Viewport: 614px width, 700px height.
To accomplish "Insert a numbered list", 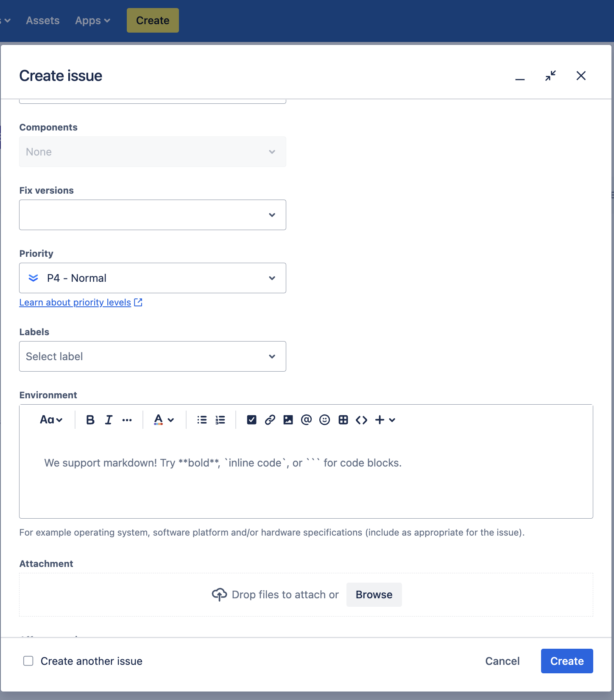I will (220, 419).
